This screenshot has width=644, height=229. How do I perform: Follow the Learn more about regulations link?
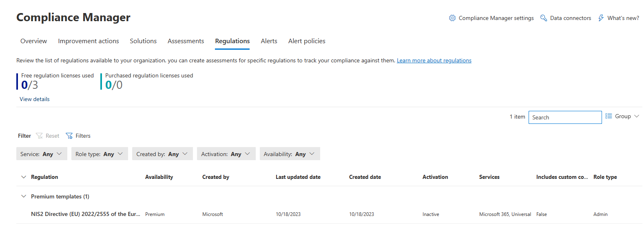point(434,60)
